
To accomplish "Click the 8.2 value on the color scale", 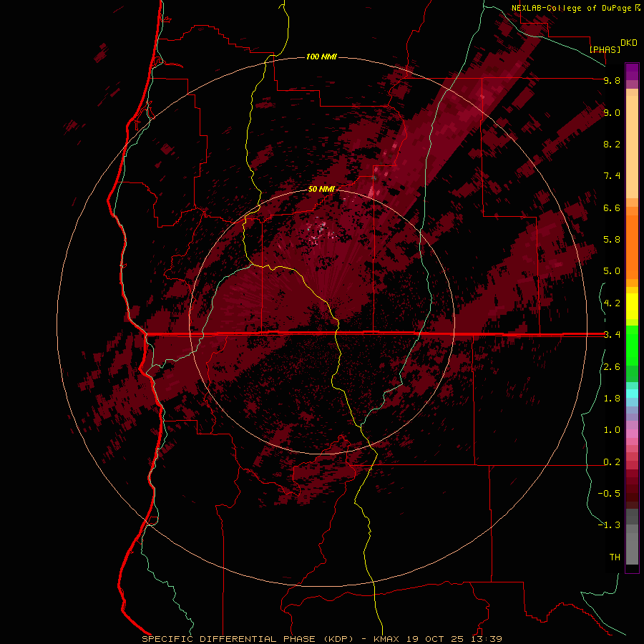I will tap(612, 144).
